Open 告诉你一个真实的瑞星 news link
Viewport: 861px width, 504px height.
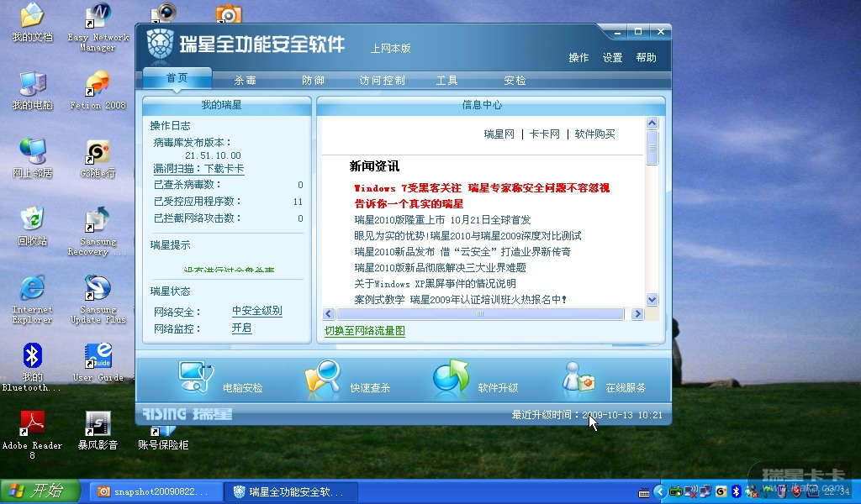click(409, 204)
